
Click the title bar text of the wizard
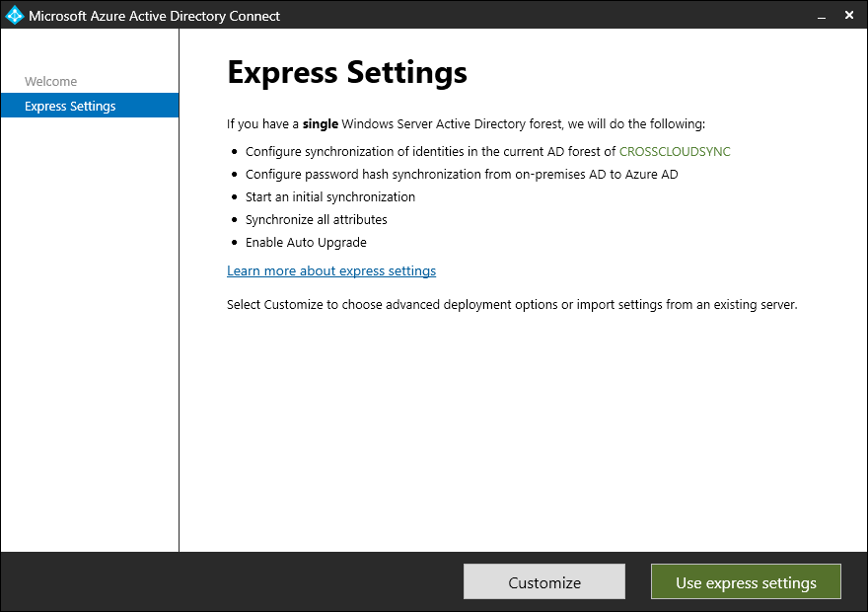tap(153, 15)
